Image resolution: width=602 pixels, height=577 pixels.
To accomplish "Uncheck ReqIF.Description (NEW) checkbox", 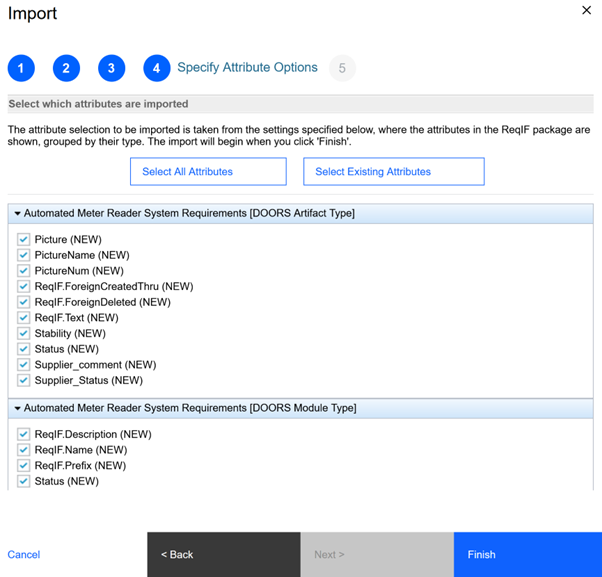I will pyautogui.click(x=24, y=435).
